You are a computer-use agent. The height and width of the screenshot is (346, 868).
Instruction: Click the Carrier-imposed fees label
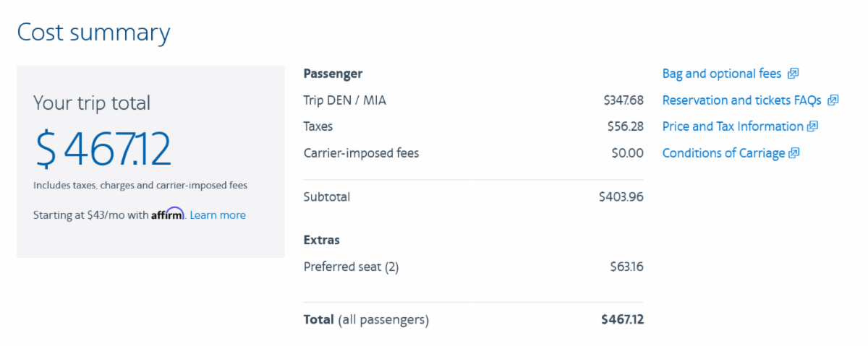tap(361, 153)
